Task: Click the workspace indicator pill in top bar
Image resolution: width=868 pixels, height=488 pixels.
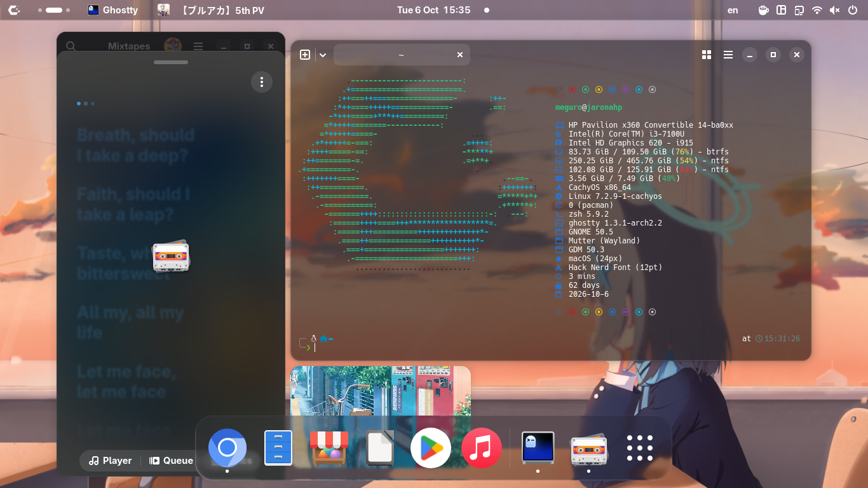Action: pos(54,10)
